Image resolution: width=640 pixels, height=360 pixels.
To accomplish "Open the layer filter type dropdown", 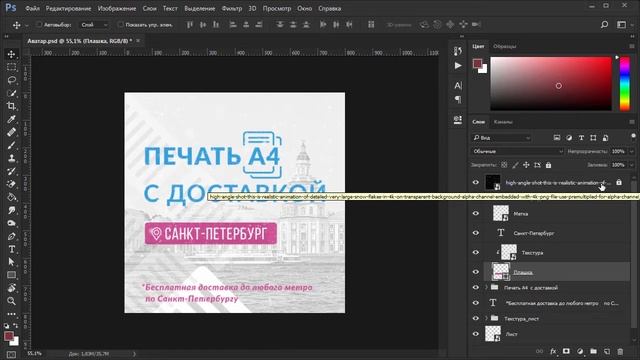I will pos(501,138).
